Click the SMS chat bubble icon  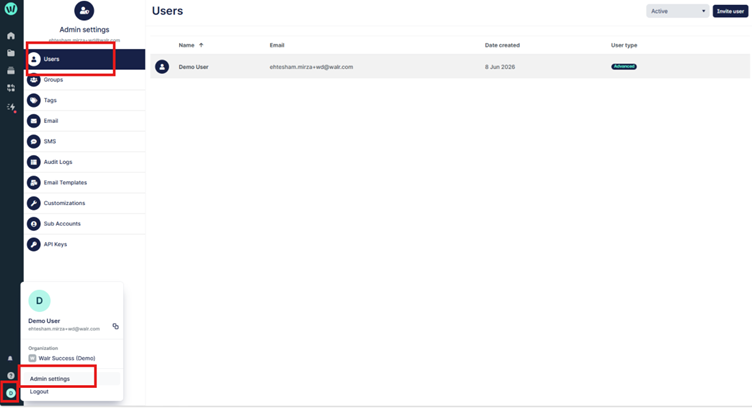34,141
